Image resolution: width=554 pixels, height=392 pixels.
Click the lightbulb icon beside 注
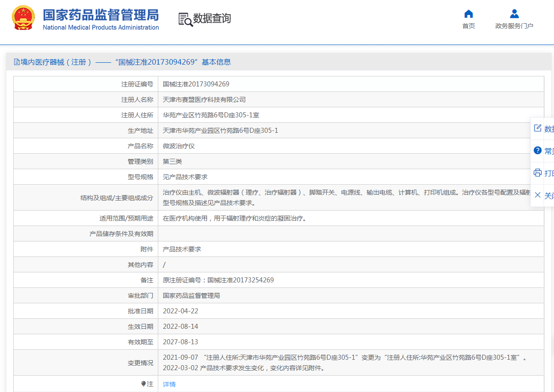pos(144,384)
